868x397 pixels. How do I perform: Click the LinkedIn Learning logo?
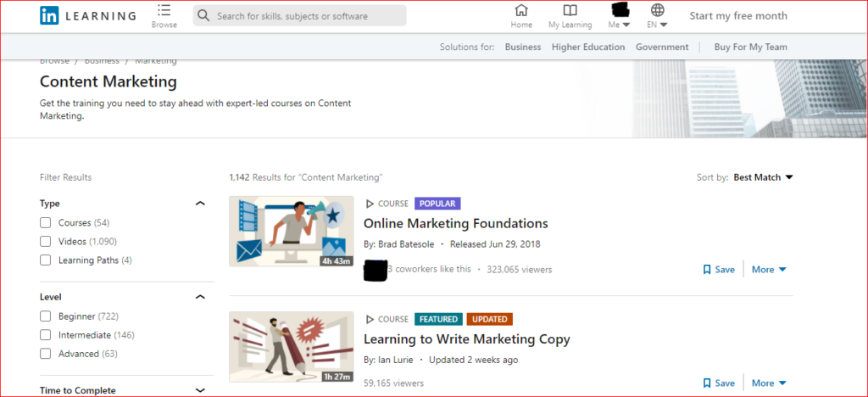[87, 15]
